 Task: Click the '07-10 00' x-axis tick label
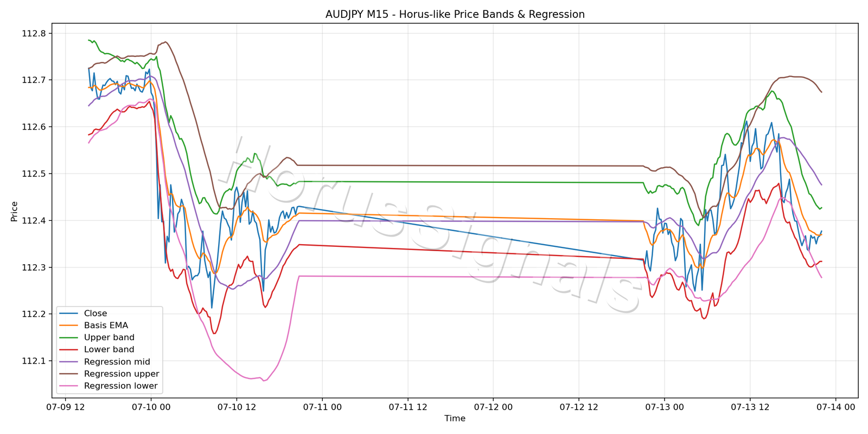click(x=151, y=407)
